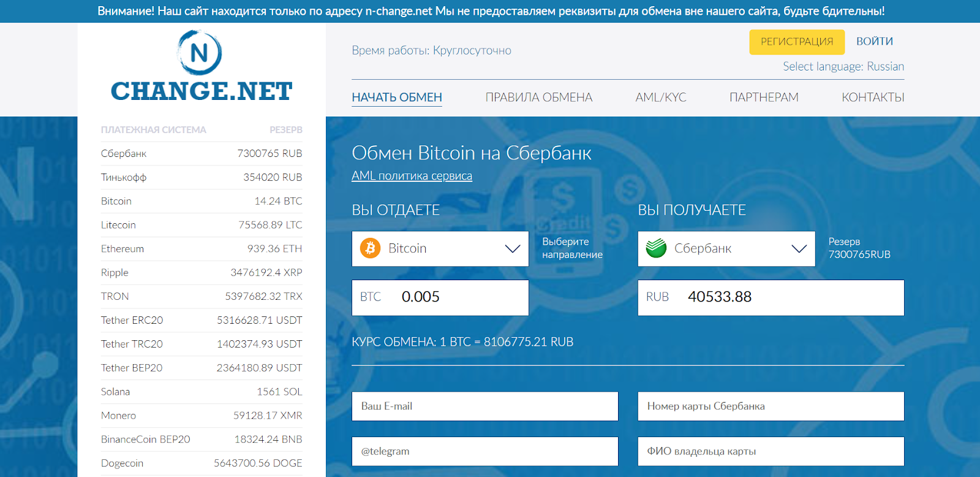
Task: Open the AML политика сервиса link
Action: point(412,176)
